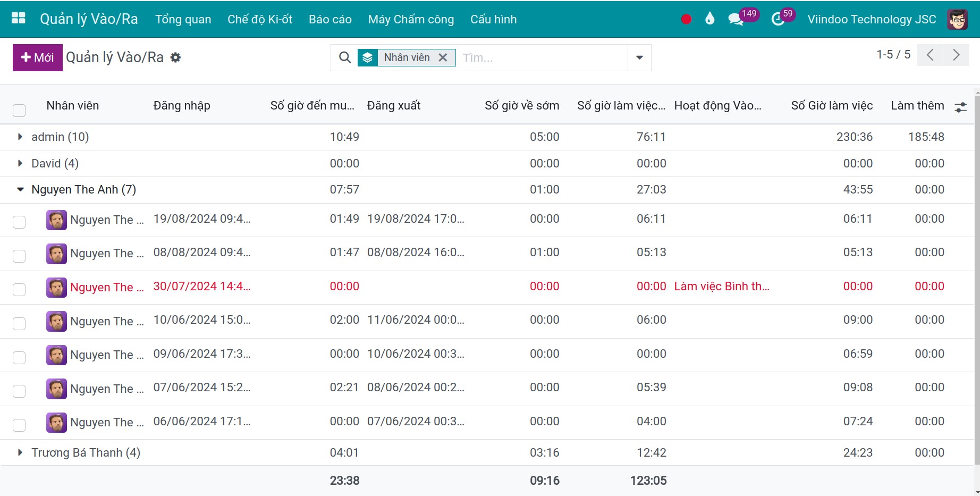Click the group-by layers icon in search facet

click(x=367, y=57)
